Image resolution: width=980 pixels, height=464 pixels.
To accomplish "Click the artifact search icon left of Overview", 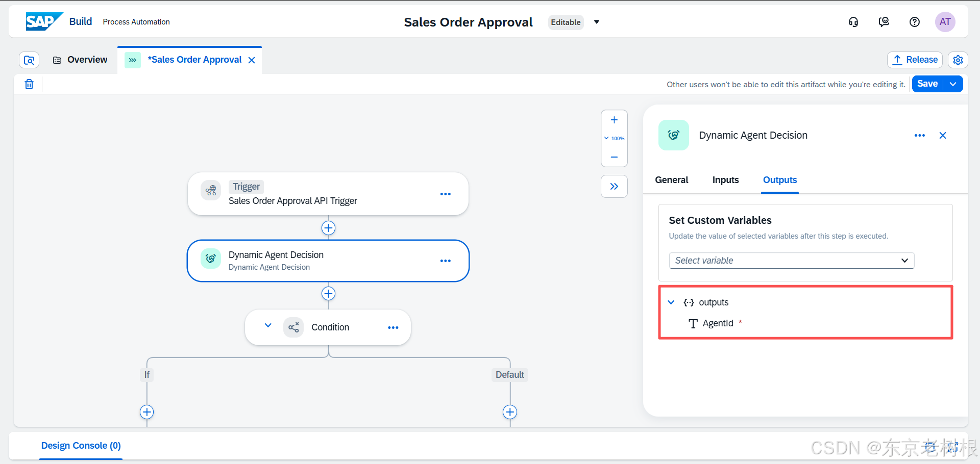I will click(29, 60).
